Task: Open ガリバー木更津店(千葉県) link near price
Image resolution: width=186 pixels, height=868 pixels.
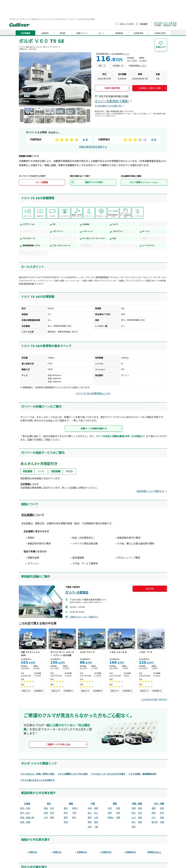Action: click(112, 101)
